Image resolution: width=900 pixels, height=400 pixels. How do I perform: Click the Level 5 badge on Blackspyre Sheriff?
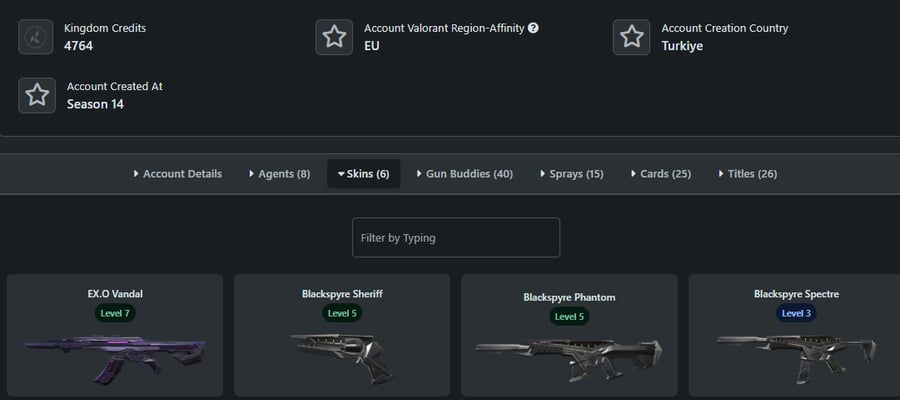[342, 313]
